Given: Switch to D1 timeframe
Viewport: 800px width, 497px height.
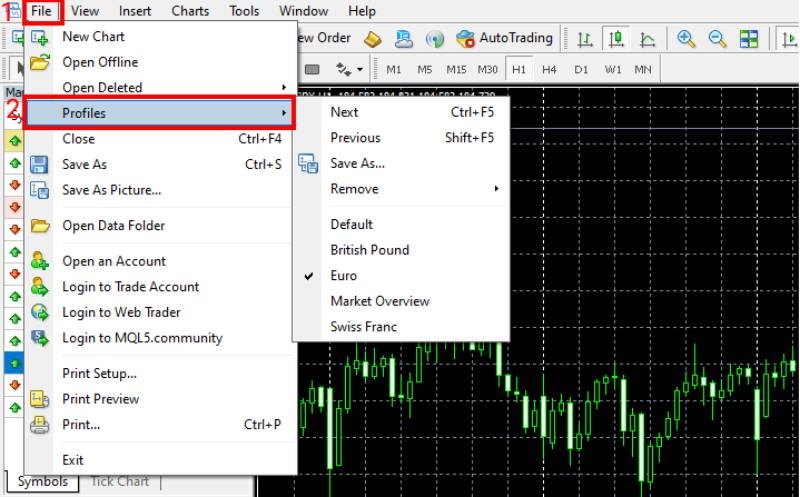Looking at the screenshot, I should pyautogui.click(x=581, y=69).
